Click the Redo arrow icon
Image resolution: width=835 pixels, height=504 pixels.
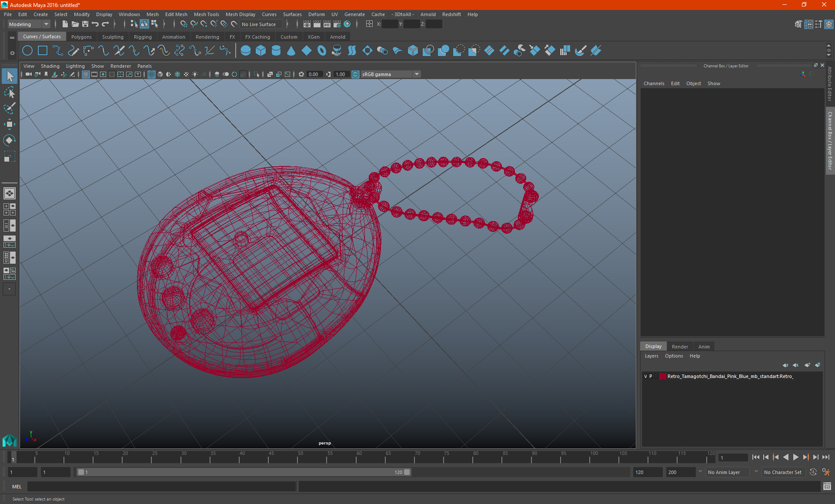click(x=105, y=24)
